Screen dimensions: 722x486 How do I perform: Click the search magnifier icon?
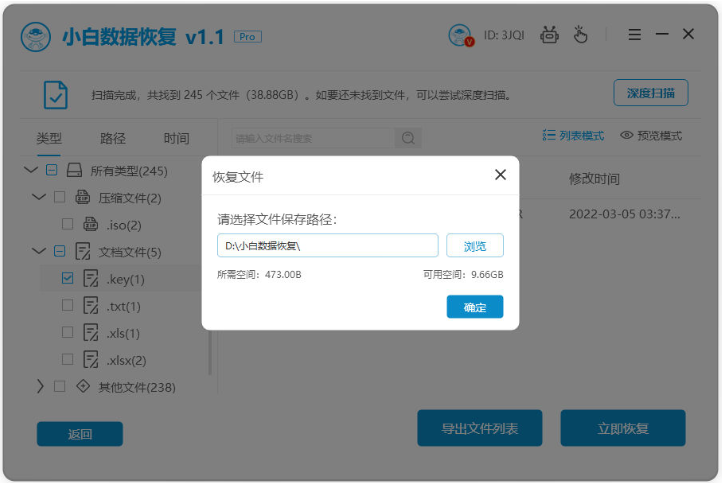[x=407, y=138]
